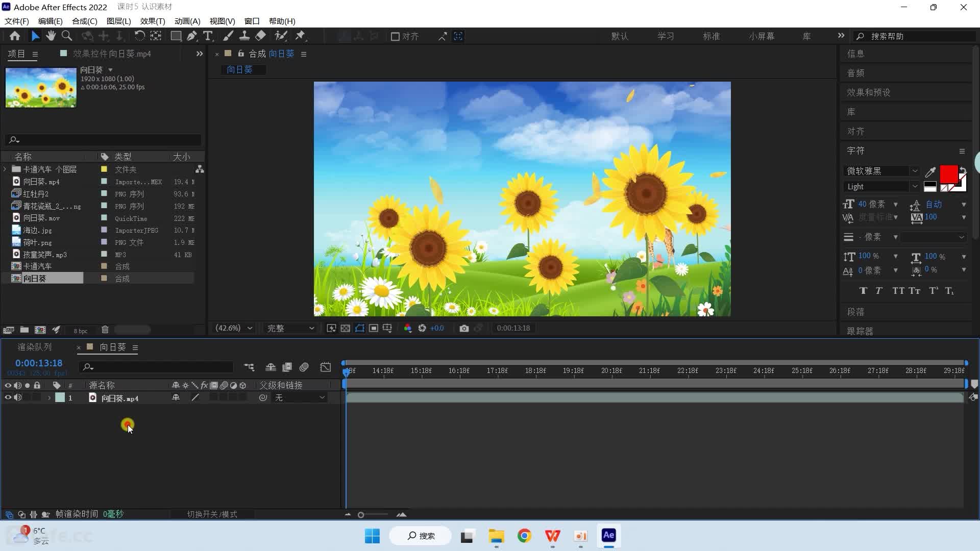Open the resolution 完整 dropdown

[290, 328]
